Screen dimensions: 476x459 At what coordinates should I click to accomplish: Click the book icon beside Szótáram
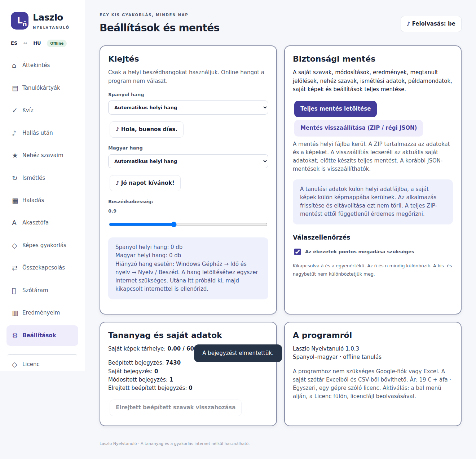[14, 291]
